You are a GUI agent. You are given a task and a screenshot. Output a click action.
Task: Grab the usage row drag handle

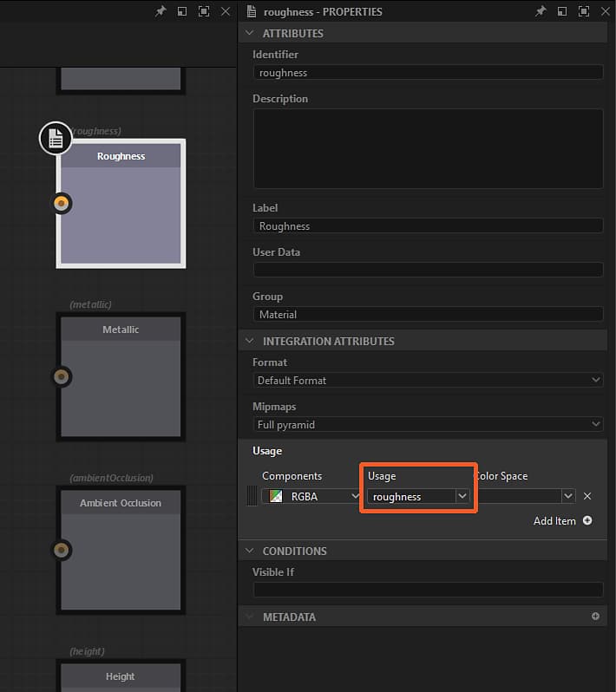tap(252, 496)
